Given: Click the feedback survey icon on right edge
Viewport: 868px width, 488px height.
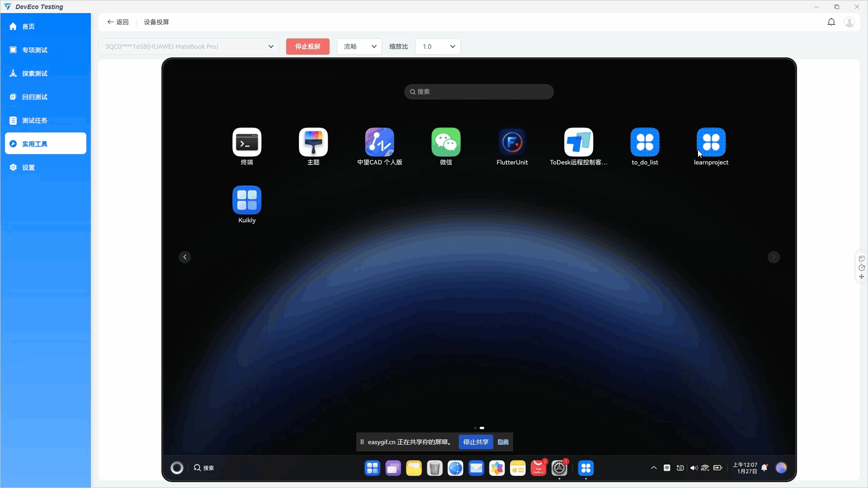Looking at the screenshot, I should (x=862, y=258).
